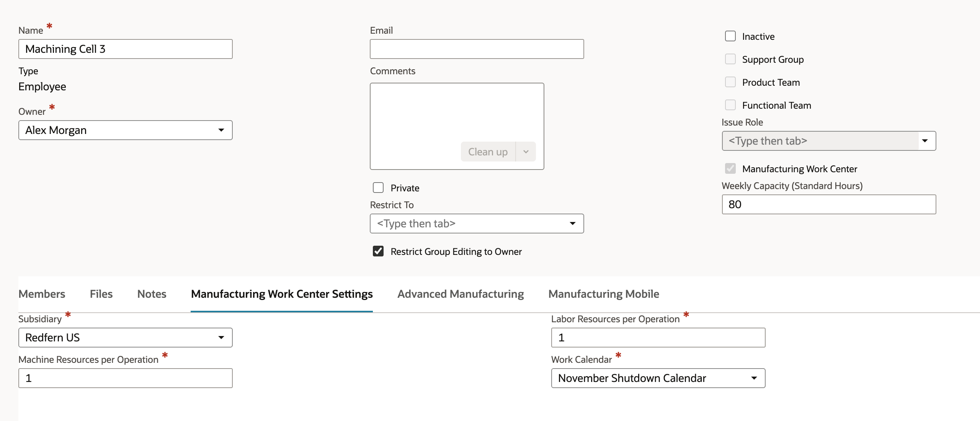
Task: Click the Machine Resources per Operation field
Action: pyautogui.click(x=126, y=378)
